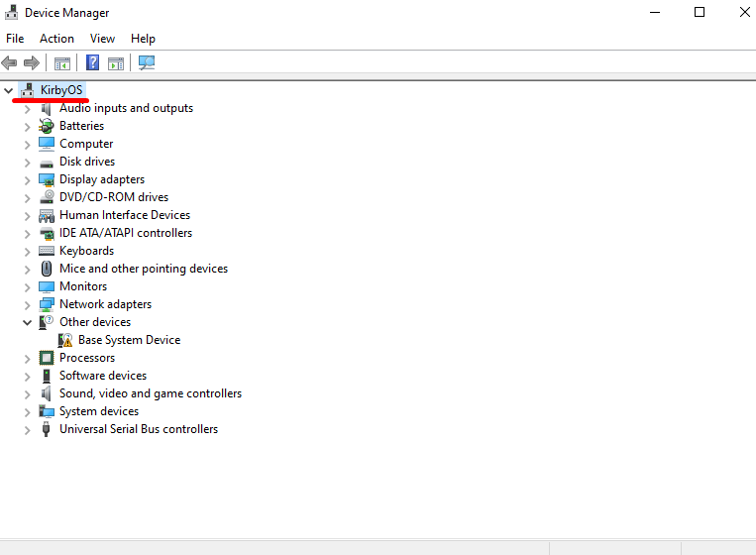Screen dimensions: 756x555
Task: Click Show/Hide Console Tree toolbar icon
Action: (x=62, y=63)
